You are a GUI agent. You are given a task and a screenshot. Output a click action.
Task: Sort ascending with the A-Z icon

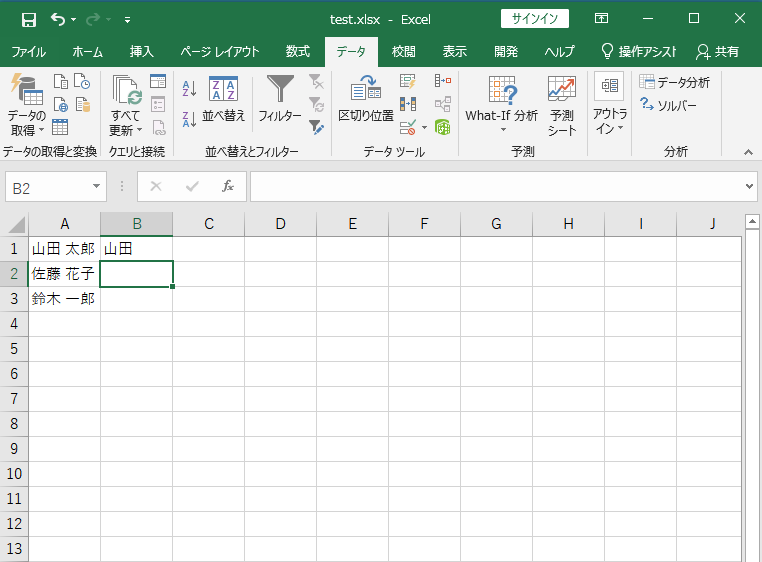click(189, 88)
